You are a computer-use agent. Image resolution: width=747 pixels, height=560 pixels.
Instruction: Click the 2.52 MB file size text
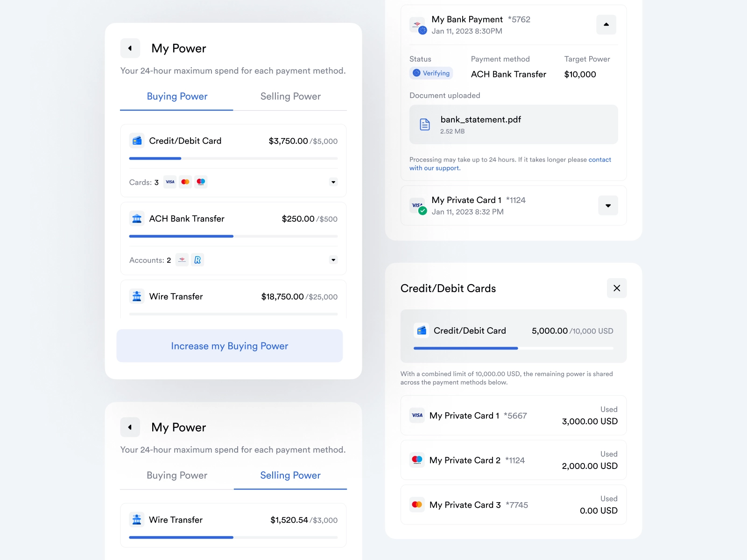coord(452,132)
